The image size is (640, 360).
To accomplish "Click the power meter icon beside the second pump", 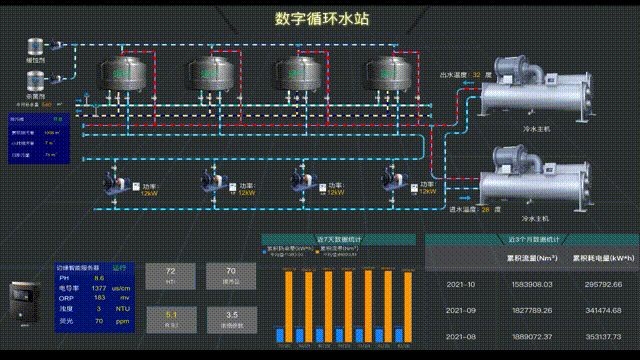I will [x=233, y=187].
